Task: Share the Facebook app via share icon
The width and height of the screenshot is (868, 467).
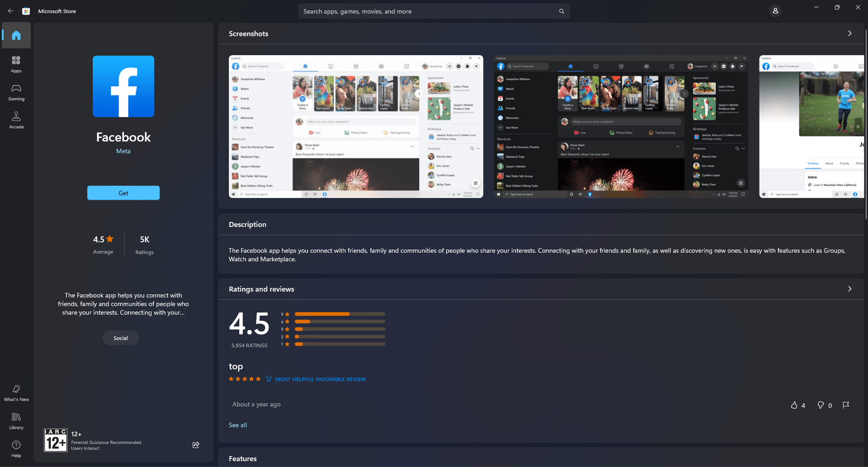Action: click(196, 445)
